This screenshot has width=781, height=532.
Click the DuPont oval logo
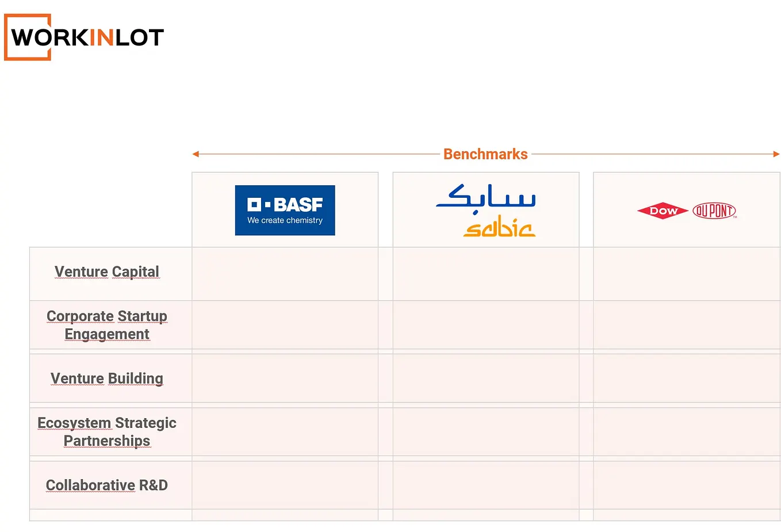pyautogui.click(x=714, y=211)
